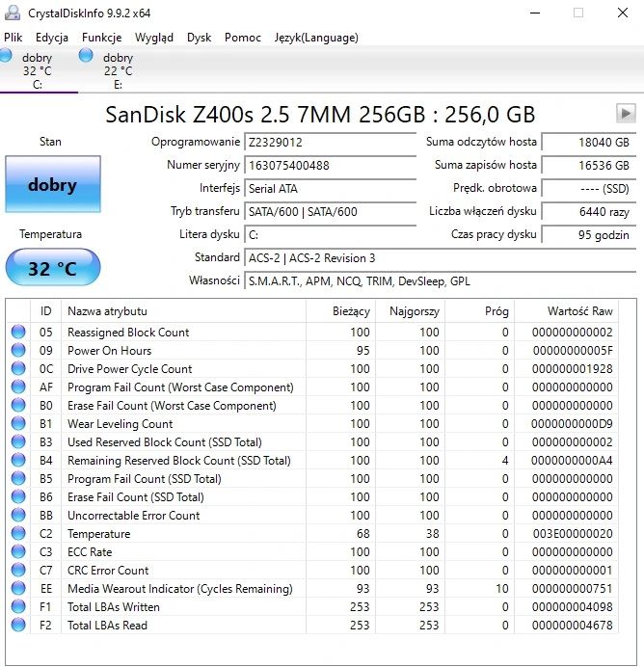The height and width of the screenshot is (667, 644).
Task: Click status icon of C2 Temperature row
Action: coord(18,533)
